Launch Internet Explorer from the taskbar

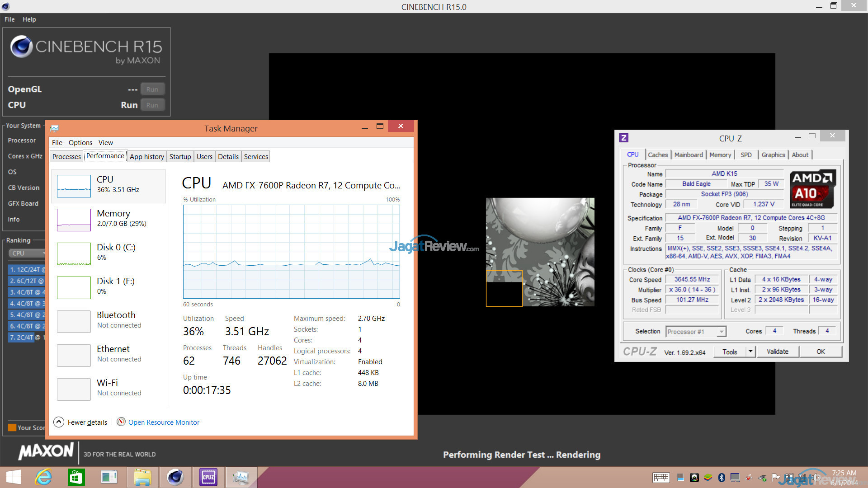pyautogui.click(x=44, y=477)
